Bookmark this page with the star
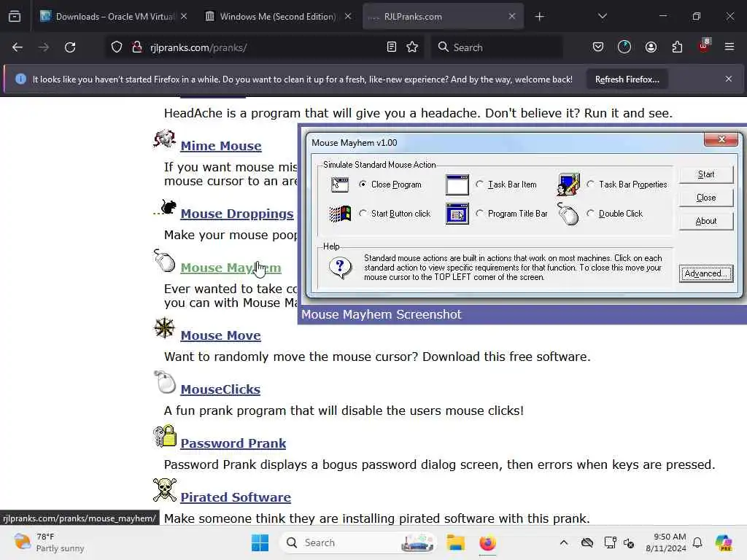Screen dimensions: 747x560 pos(412,47)
